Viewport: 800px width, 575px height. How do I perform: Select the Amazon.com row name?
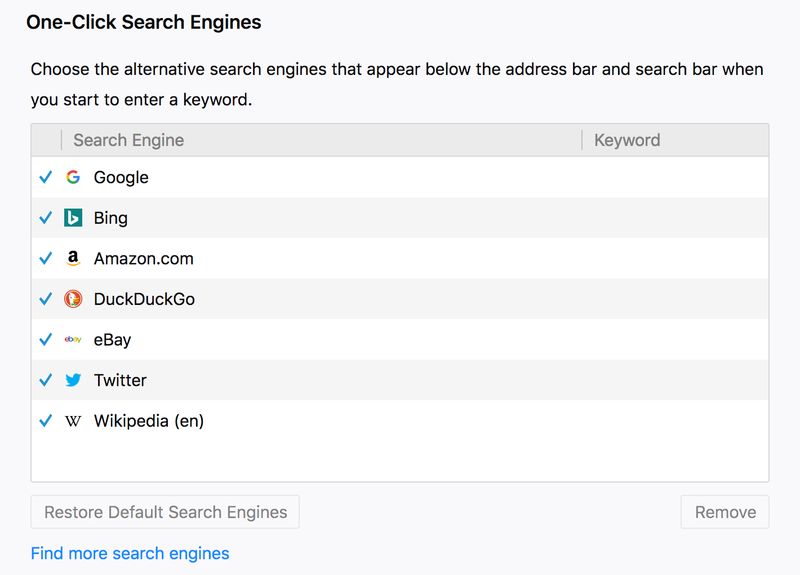click(144, 259)
